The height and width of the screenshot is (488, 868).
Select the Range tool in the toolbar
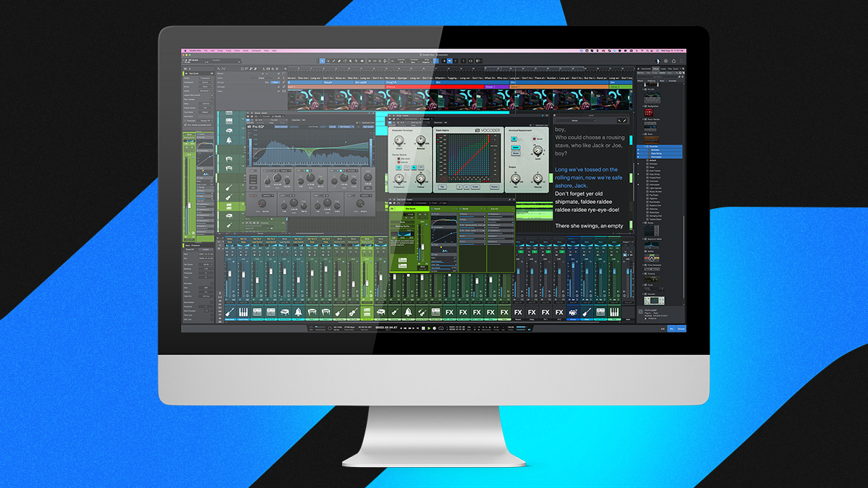[x=328, y=61]
